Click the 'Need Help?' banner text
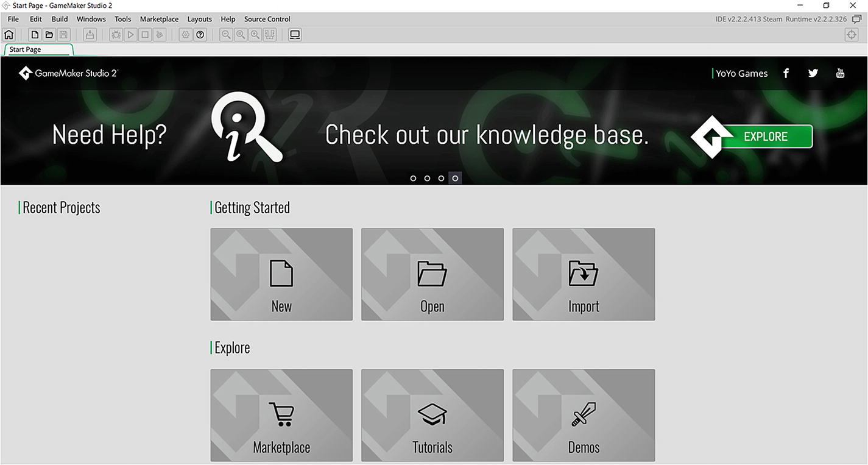 pyautogui.click(x=109, y=135)
